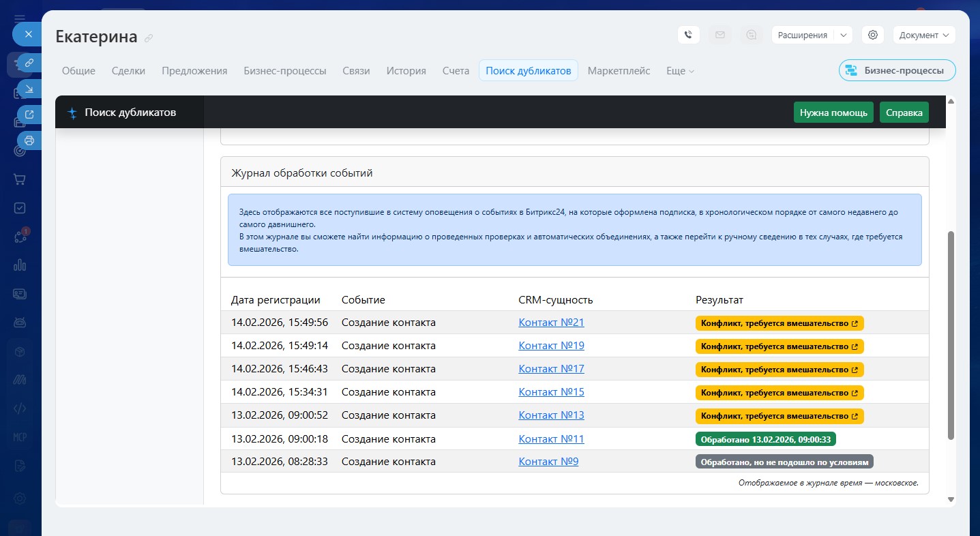This screenshot has height=536, width=980.
Task: Open the settings gear icon
Action: coord(872,35)
